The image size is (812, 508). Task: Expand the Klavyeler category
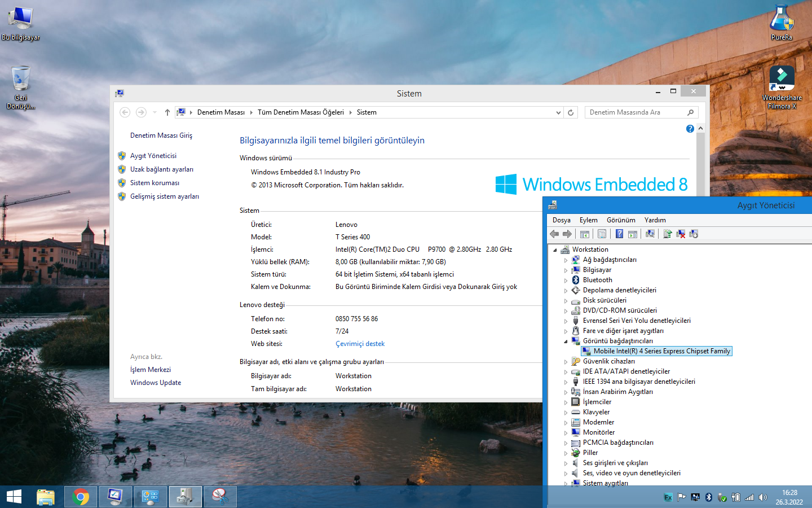pos(566,412)
